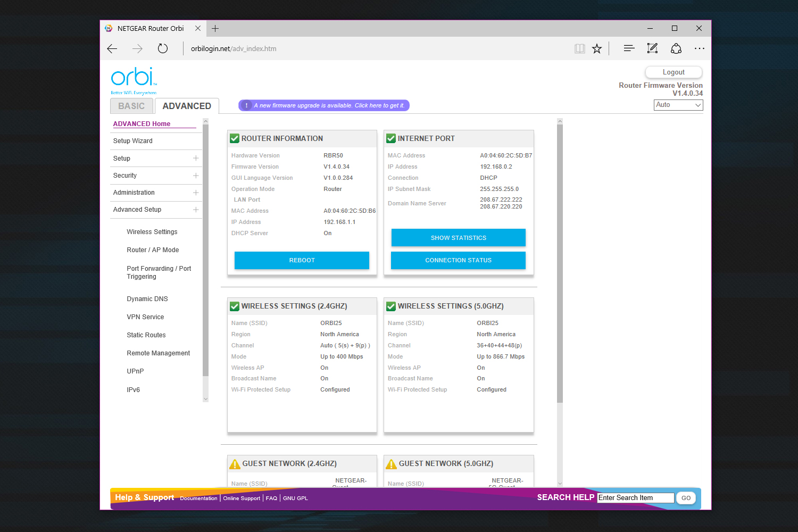798x532 pixels.
Task: Click the 2.4GHz Mode value Up to 400 Mbps
Action: point(342,357)
